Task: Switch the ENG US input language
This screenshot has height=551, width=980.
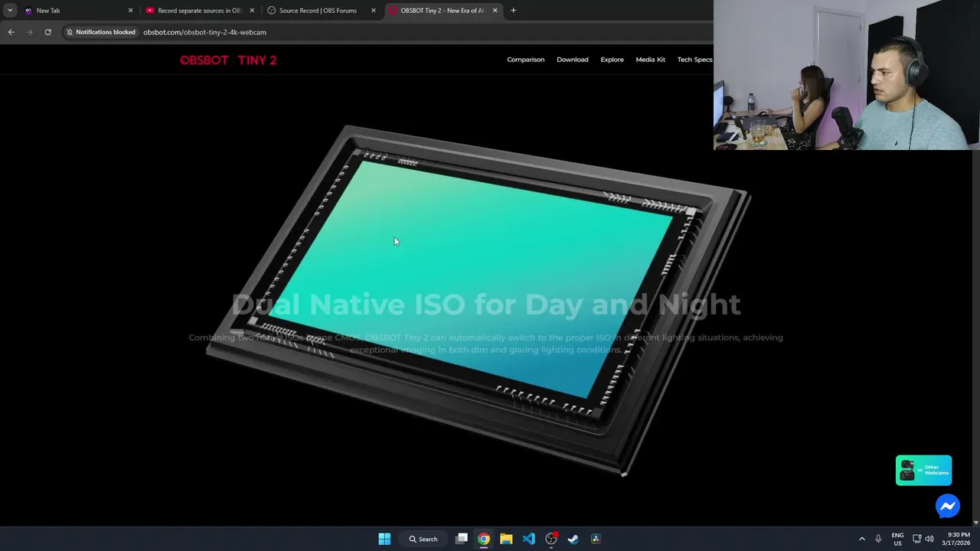Action: 897,539
